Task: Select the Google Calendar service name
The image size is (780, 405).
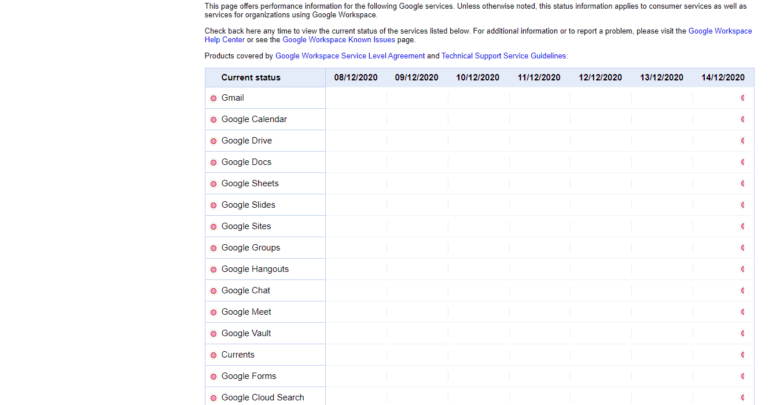Action: click(254, 119)
